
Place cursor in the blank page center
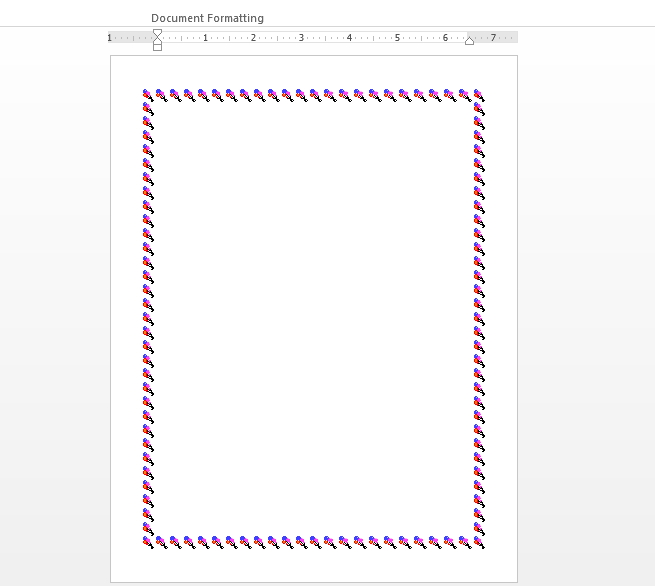313,318
